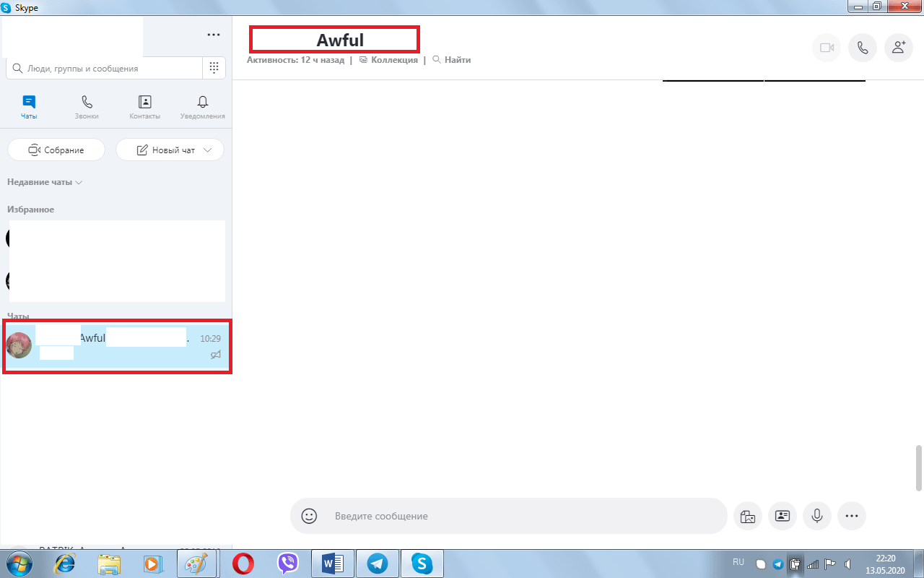Viewport: 924px width, 578px height.
Task: Expand the Новый чат dropdown arrow
Action: [209, 150]
